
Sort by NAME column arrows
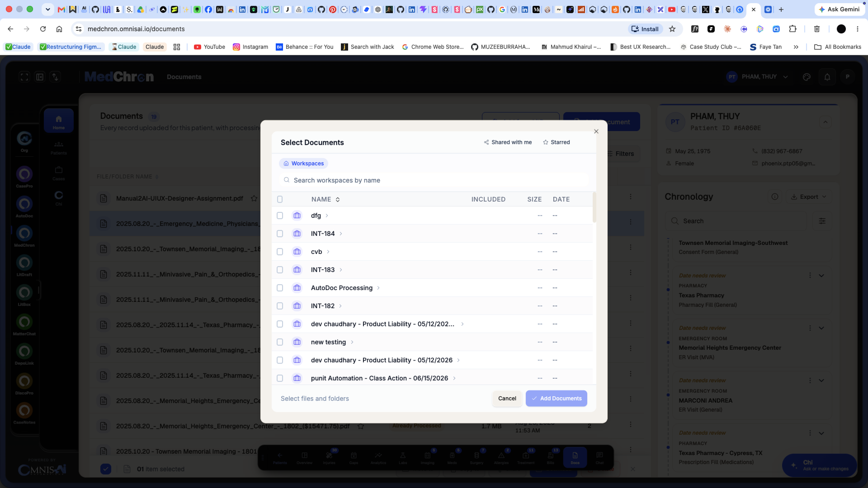point(337,199)
